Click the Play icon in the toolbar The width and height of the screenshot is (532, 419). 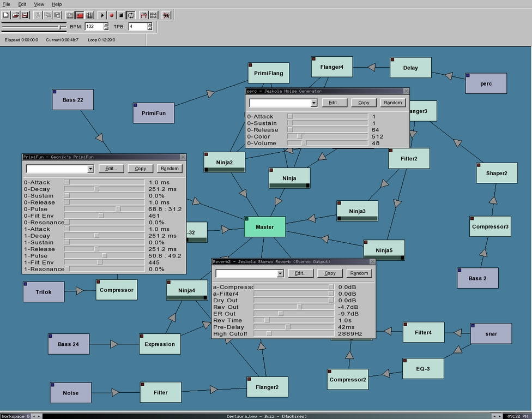(x=102, y=15)
